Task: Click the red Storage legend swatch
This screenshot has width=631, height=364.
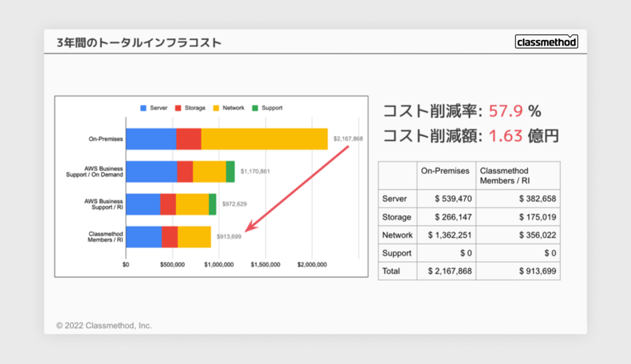Action: 179,108
